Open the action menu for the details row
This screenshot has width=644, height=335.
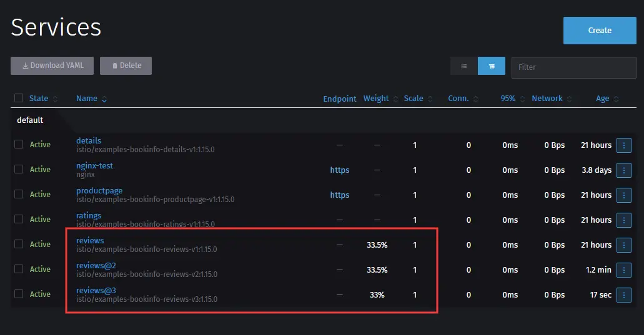(623, 145)
